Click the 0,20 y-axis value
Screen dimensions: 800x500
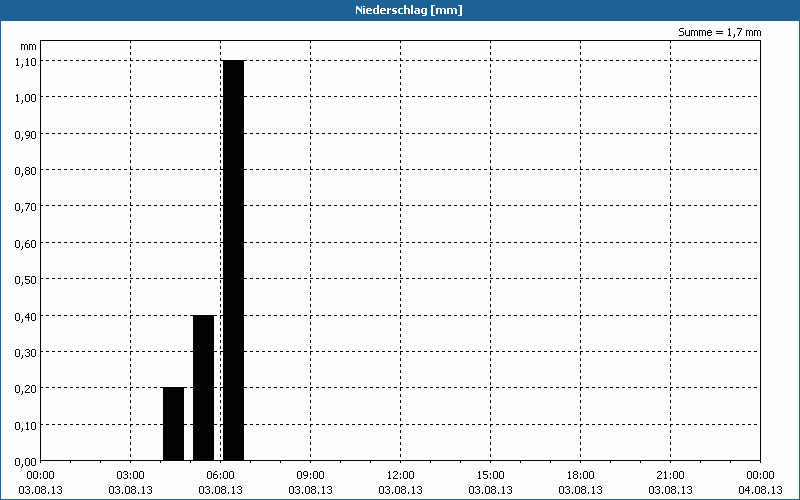click(26, 389)
